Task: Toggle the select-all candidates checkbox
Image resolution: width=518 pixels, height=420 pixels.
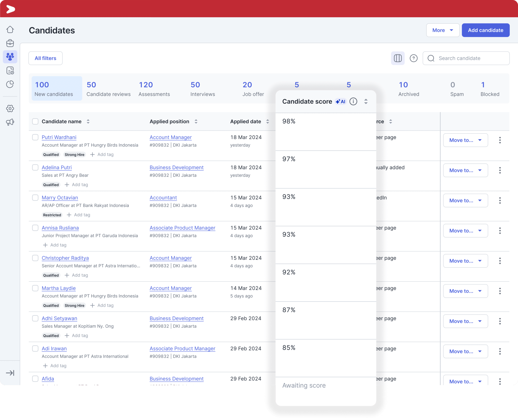Action: tap(35, 121)
